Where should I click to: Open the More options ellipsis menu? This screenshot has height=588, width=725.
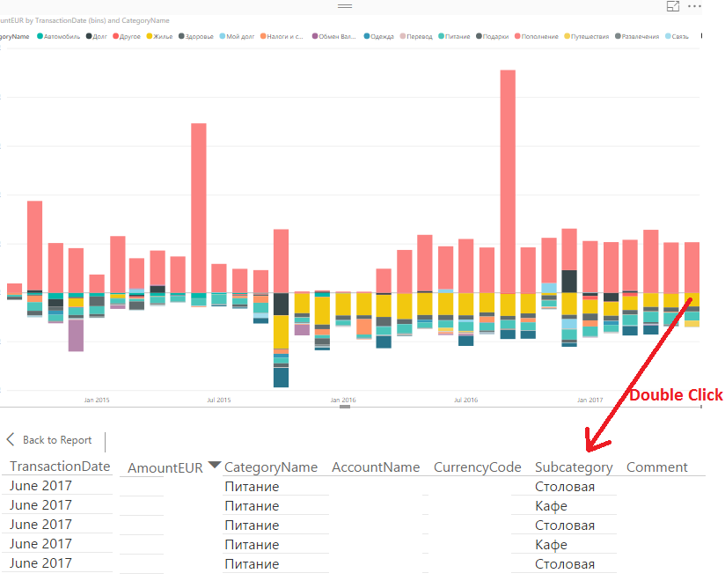tap(694, 6)
